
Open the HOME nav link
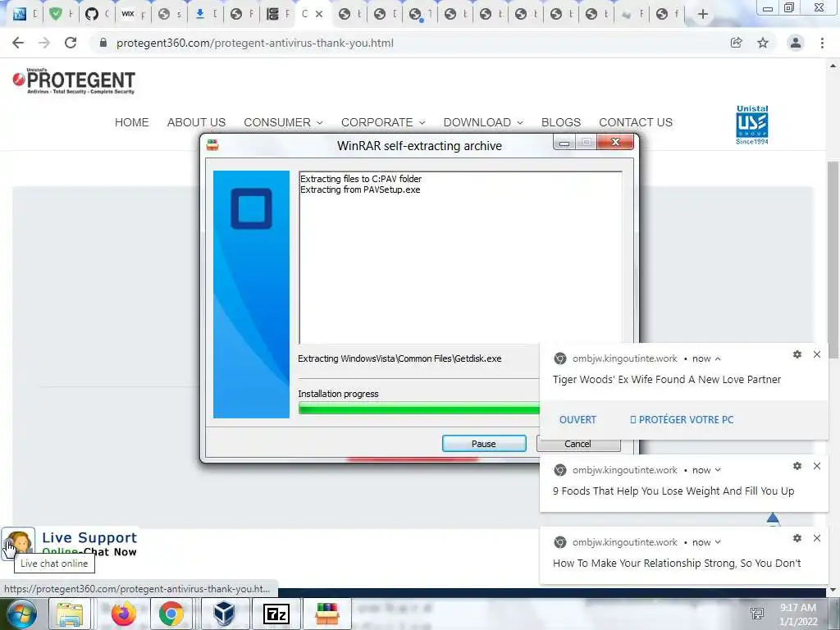tap(132, 122)
